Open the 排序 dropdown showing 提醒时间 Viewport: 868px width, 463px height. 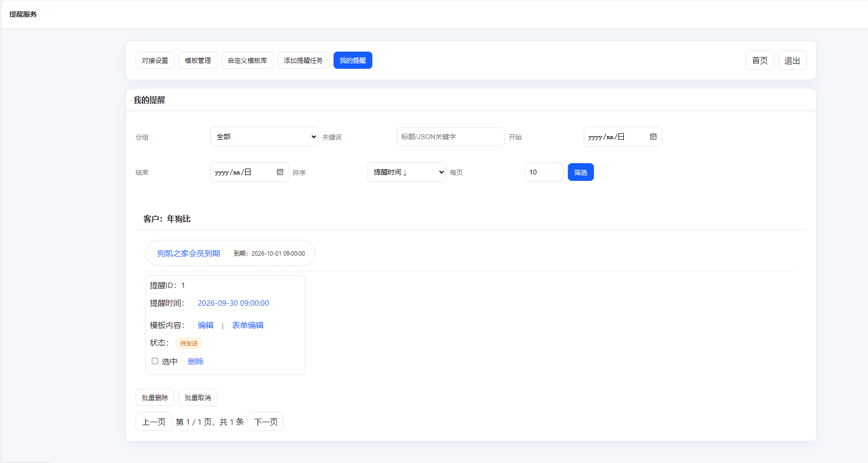coord(406,172)
